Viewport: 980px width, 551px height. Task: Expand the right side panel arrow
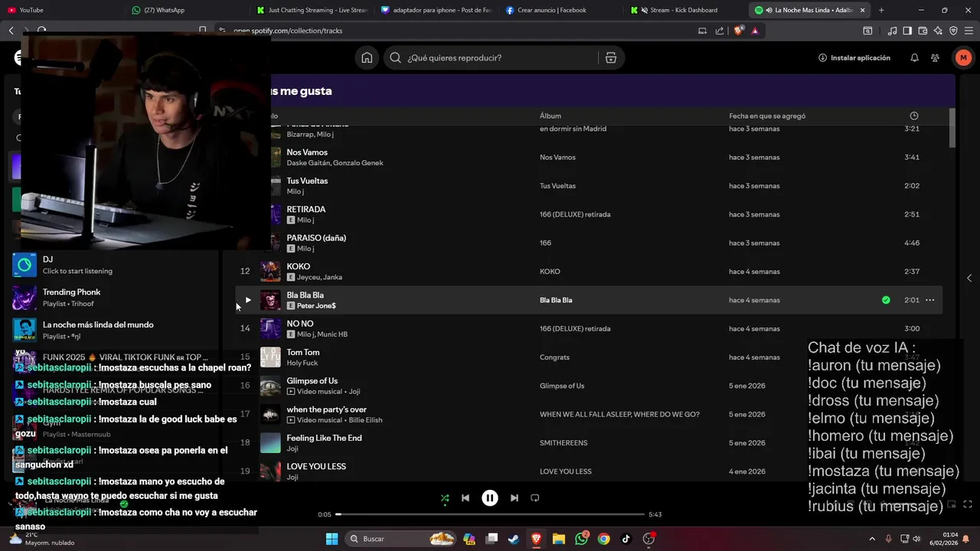click(x=969, y=278)
